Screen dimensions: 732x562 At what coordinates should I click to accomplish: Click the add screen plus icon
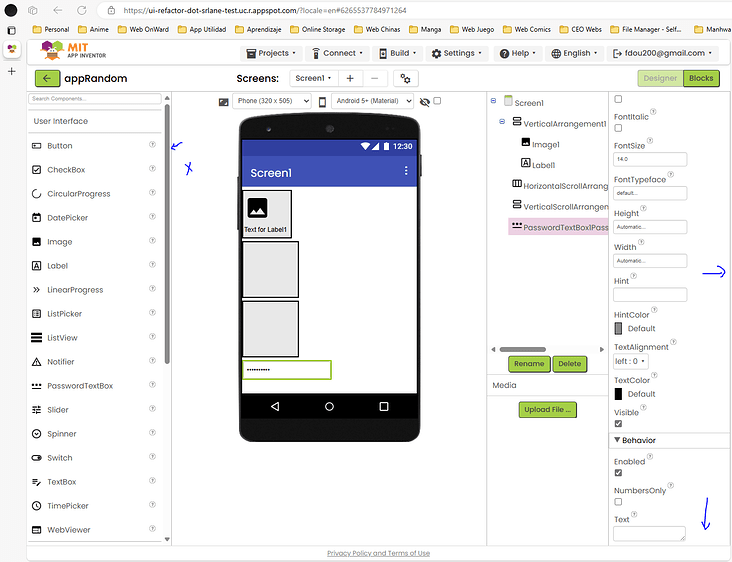tap(350, 78)
